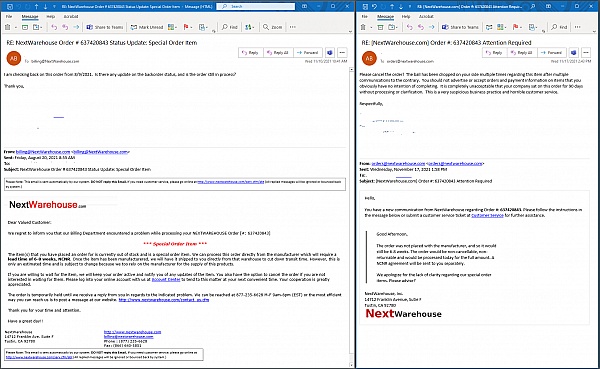Open Follow Up flag dropdown in left window

click(191, 27)
